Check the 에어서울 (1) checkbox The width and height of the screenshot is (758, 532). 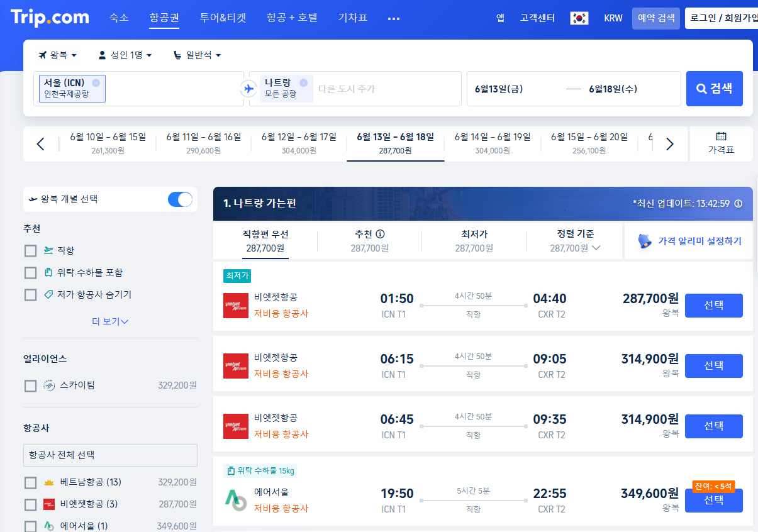(x=30, y=526)
